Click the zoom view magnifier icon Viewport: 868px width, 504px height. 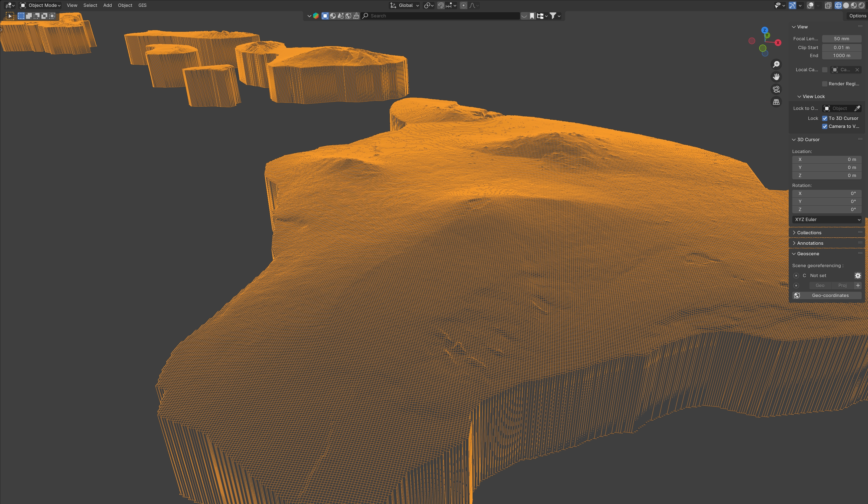click(776, 64)
